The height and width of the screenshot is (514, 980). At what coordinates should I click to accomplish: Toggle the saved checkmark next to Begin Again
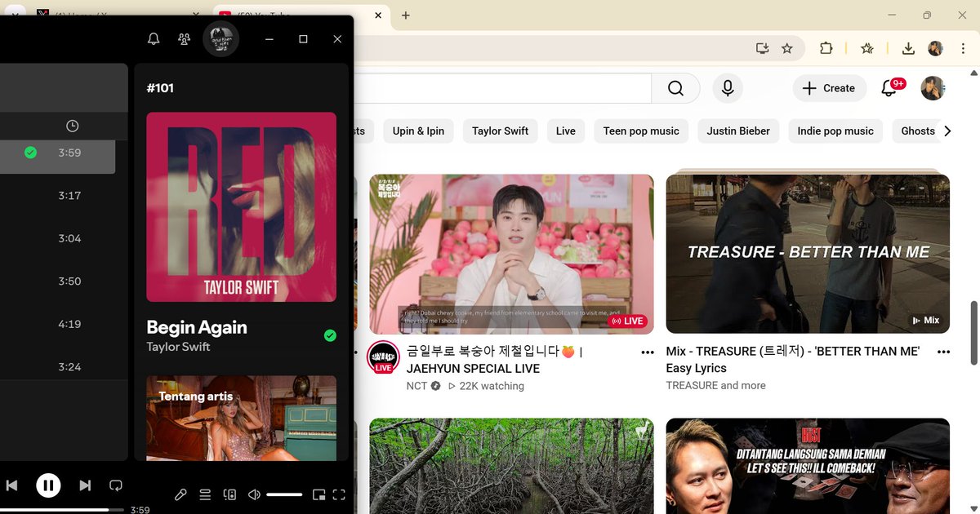[x=330, y=335]
